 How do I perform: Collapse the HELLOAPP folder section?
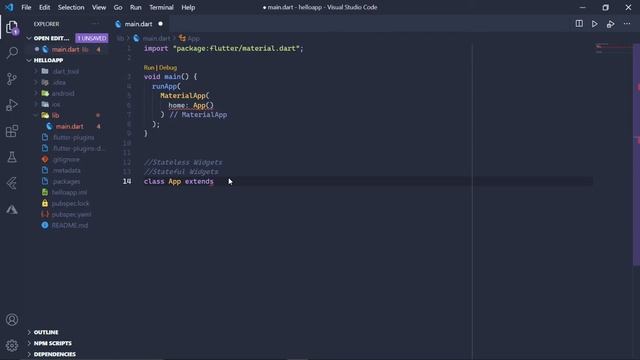tap(29, 60)
